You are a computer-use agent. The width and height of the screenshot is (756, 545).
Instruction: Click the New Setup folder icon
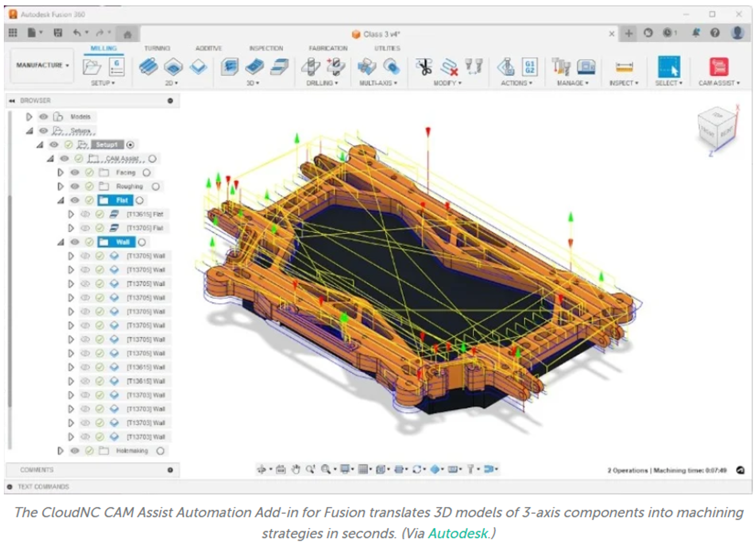[x=92, y=67]
